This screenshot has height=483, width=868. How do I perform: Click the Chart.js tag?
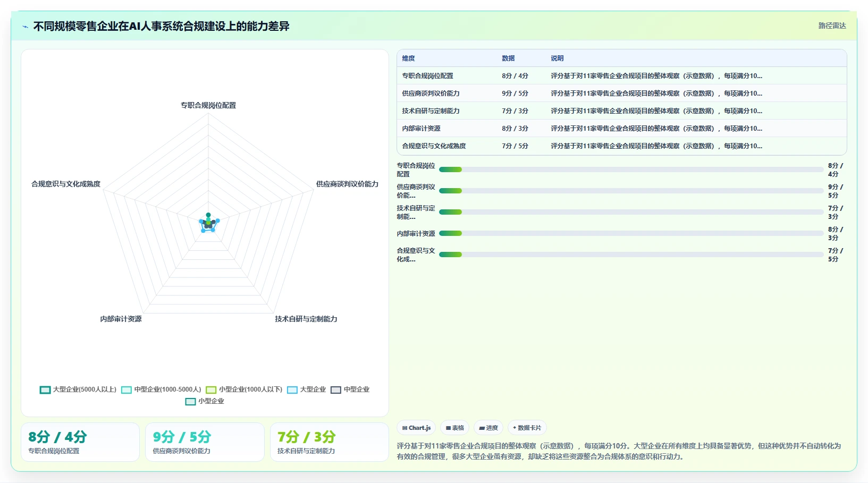click(x=416, y=428)
